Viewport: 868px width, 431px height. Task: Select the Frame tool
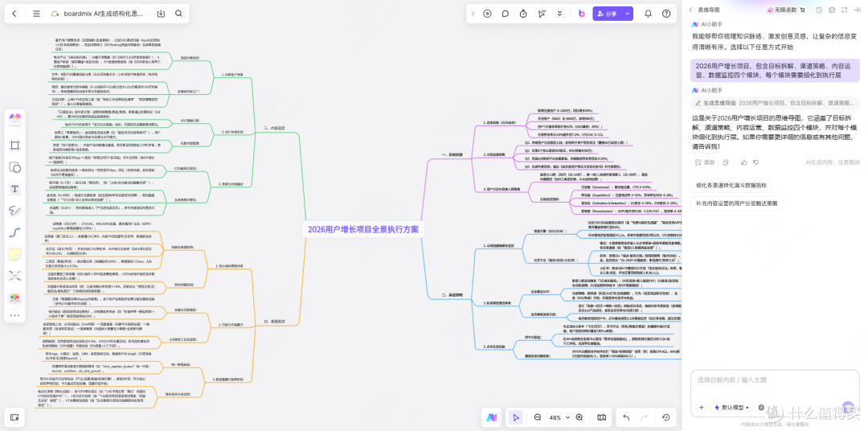click(x=15, y=146)
